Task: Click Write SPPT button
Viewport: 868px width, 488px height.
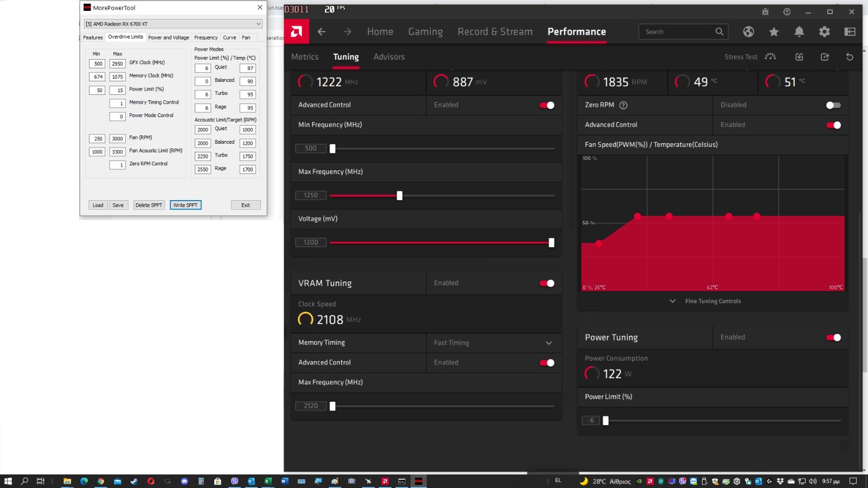Action: coord(186,205)
